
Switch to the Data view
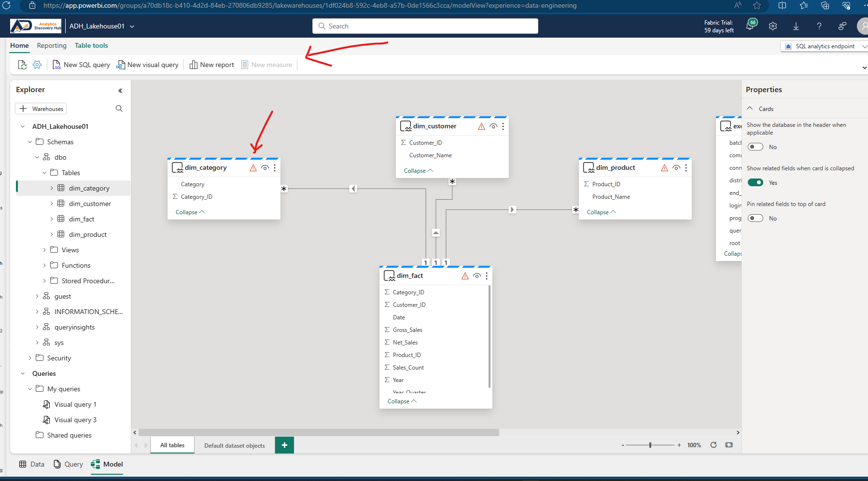pos(31,464)
